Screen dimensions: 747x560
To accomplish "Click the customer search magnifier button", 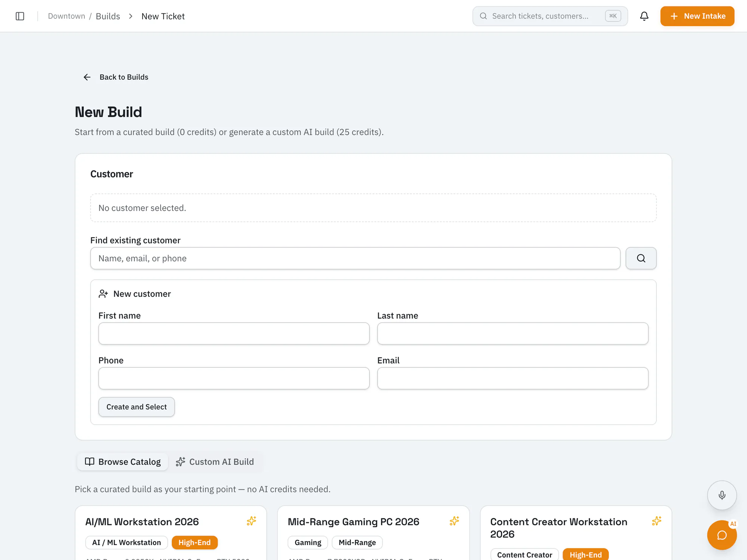I will (x=641, y=258).
